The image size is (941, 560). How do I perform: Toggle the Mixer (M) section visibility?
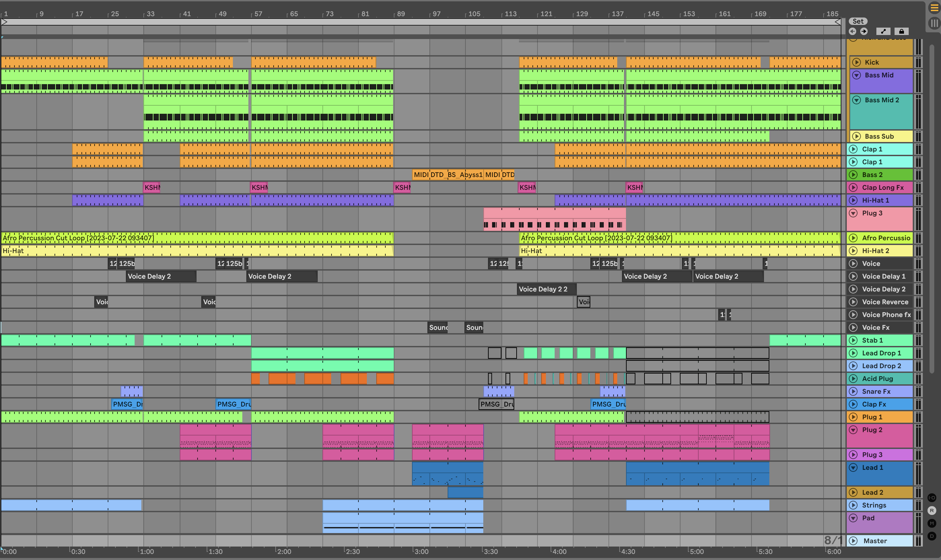point(932,523)
